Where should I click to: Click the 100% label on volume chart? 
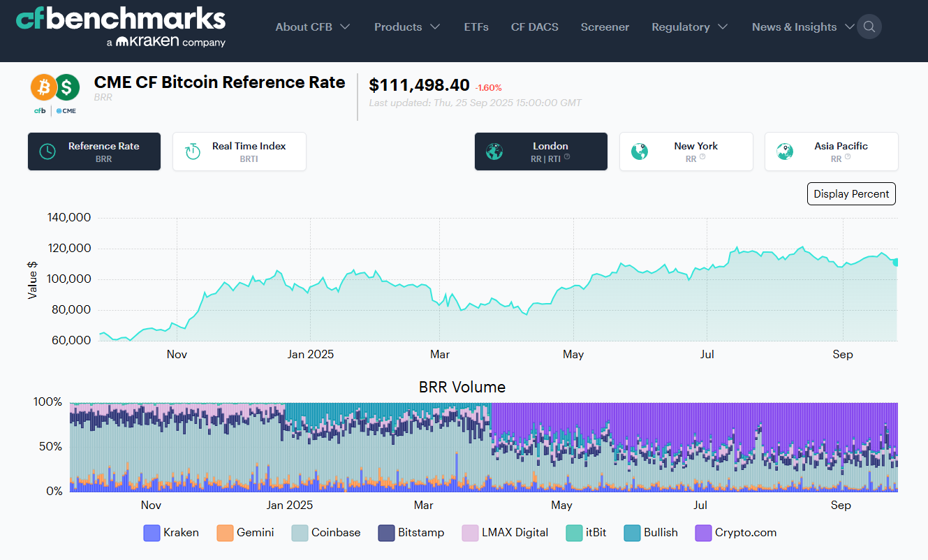point(48,402)
